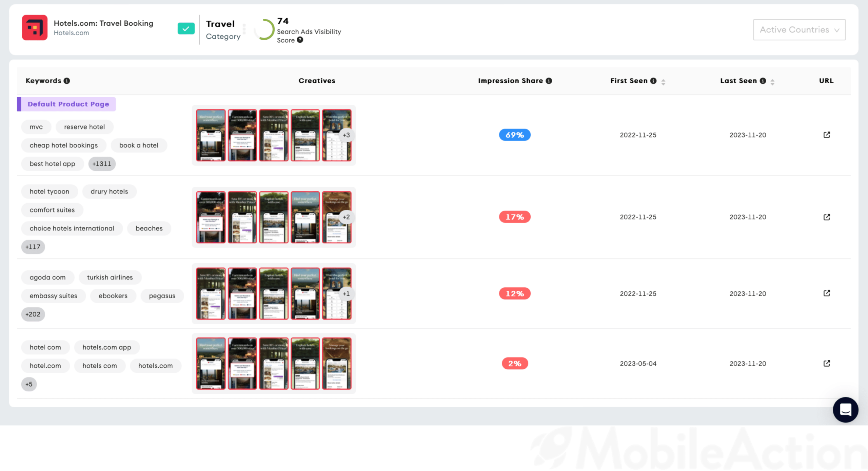This screenshot has width=868, height=471.
Task: Click the 'hotel com' keyword chip
Action: [x=45, y=347]
